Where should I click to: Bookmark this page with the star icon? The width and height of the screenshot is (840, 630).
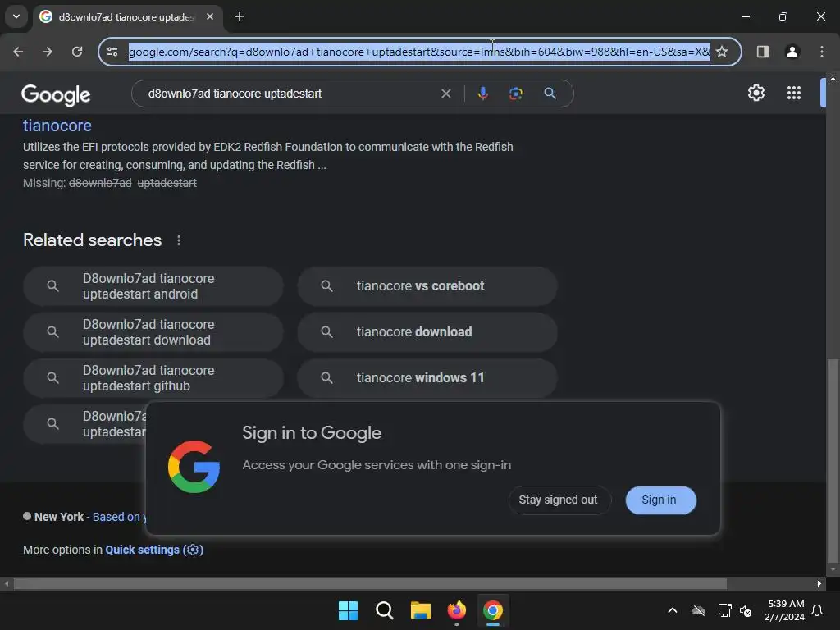pos(722,52)
